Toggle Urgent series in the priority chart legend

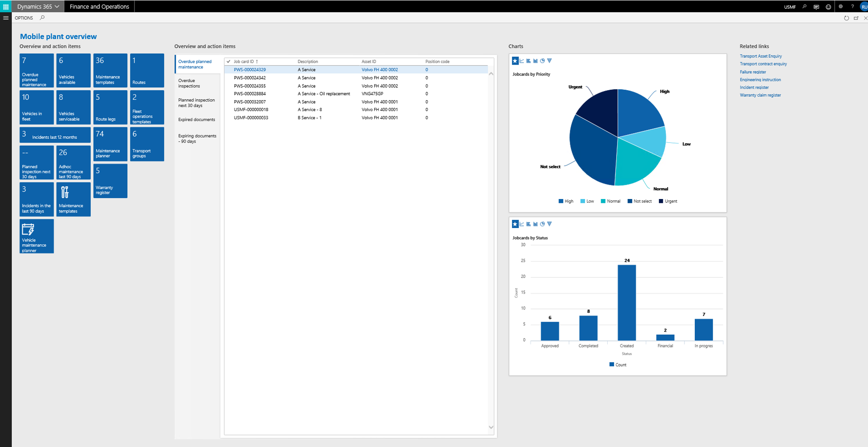667,201
